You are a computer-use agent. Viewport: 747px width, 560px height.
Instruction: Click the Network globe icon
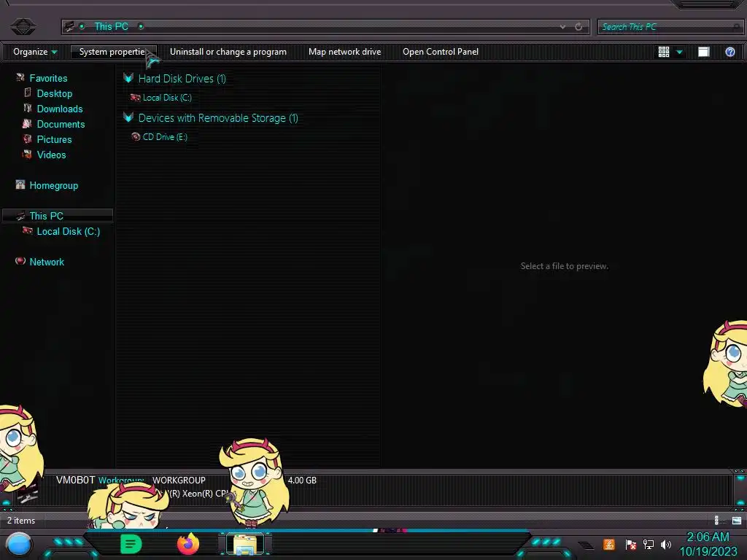click(20, 260)
